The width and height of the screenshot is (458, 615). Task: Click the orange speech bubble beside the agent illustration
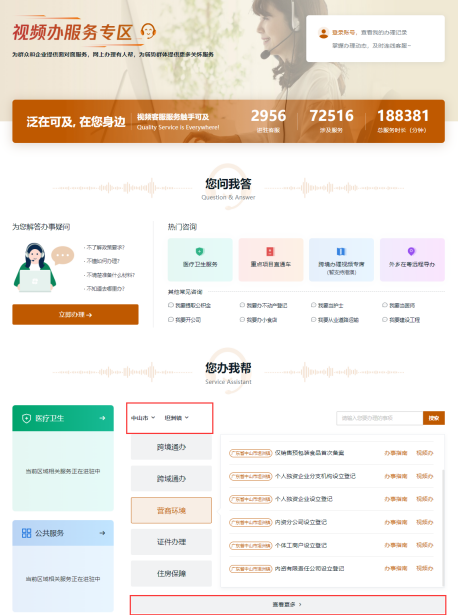click(63, 255)
